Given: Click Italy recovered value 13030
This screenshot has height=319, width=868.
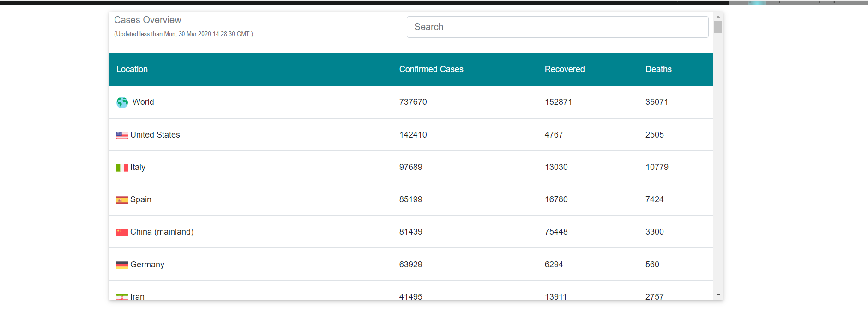Looking at the screenshot, I should point(556,167).
